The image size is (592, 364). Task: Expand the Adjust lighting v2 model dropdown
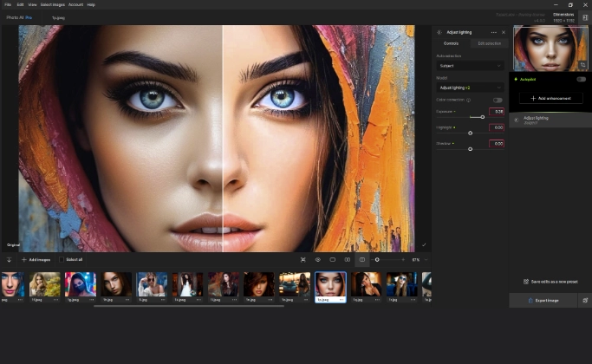click(x=469, y=88)
